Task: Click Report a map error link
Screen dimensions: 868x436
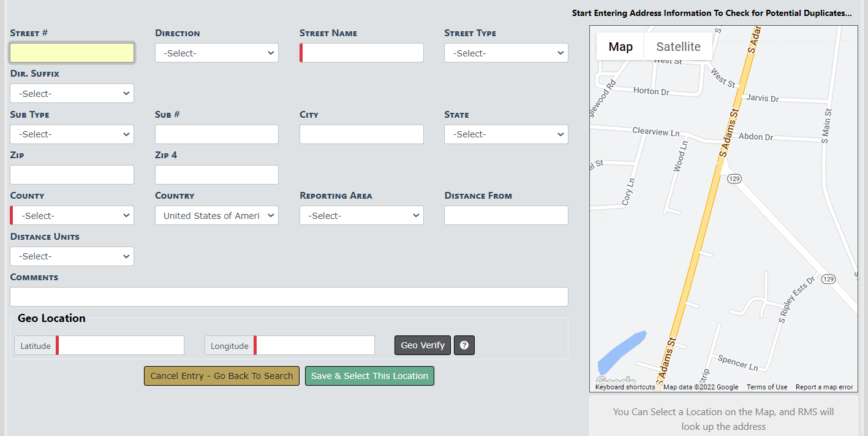Action: coord(824,387)
